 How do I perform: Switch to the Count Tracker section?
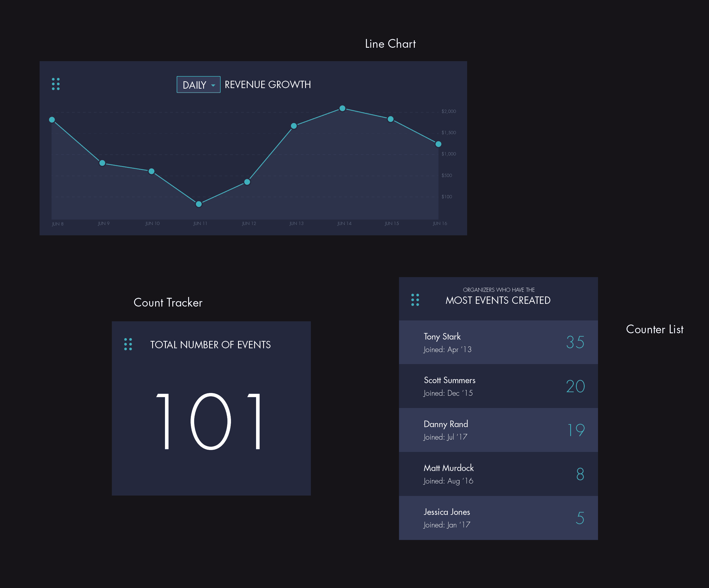coord(168,302)
